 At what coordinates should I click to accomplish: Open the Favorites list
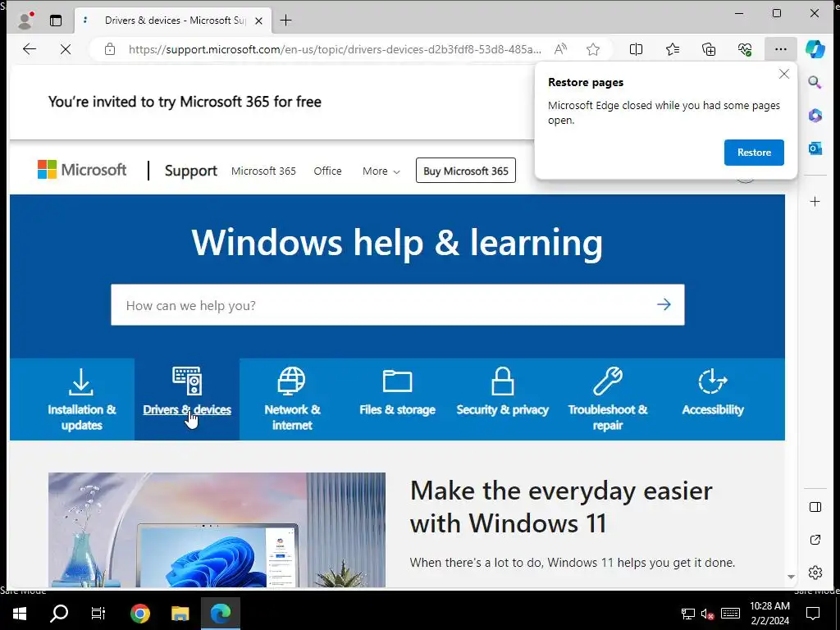(673, 49)
